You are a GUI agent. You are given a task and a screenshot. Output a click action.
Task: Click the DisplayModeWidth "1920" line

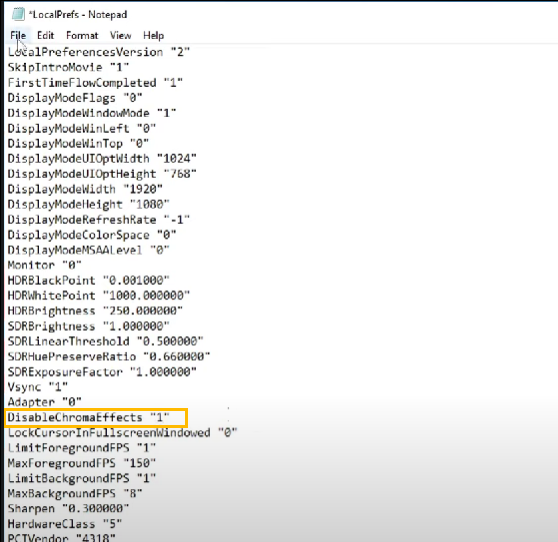coord(85,189)
